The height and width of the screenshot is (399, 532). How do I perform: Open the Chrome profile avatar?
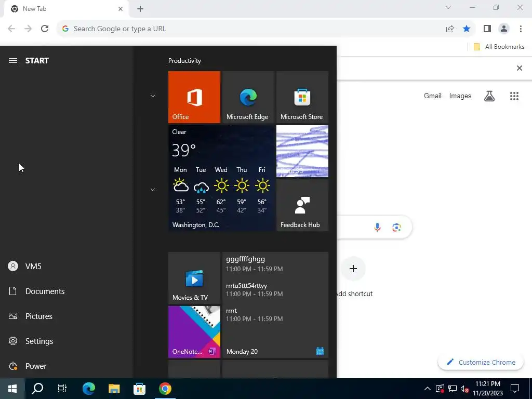coord(504,29)
